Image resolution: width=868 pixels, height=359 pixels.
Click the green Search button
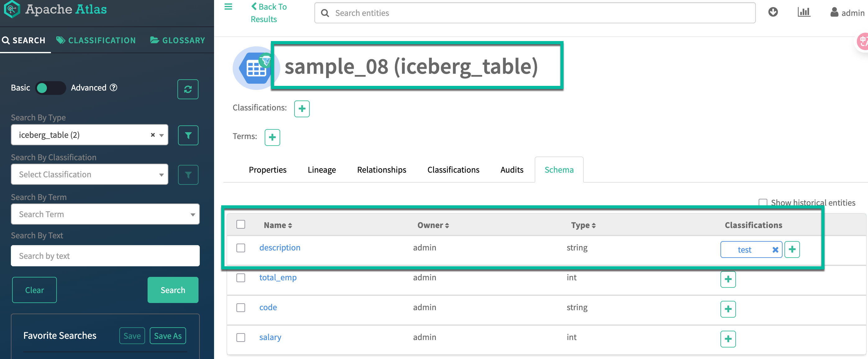[x=172, y=290]
